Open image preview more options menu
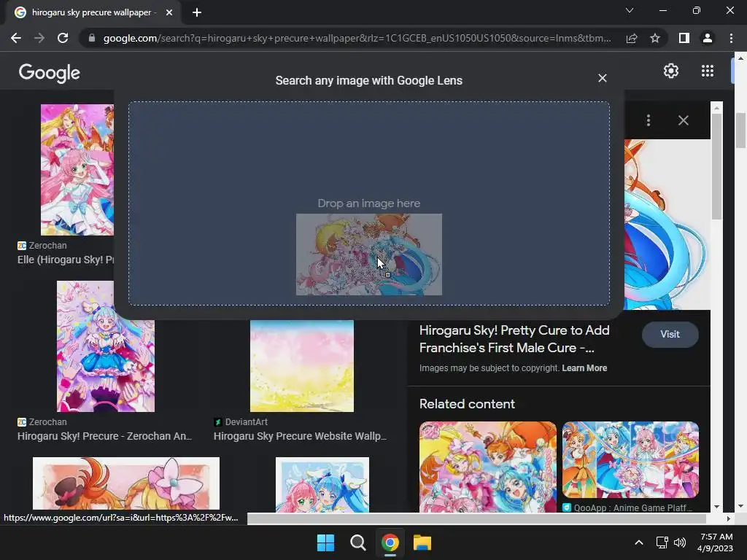This screenshot has width=747, height=560. pos(649,120)
